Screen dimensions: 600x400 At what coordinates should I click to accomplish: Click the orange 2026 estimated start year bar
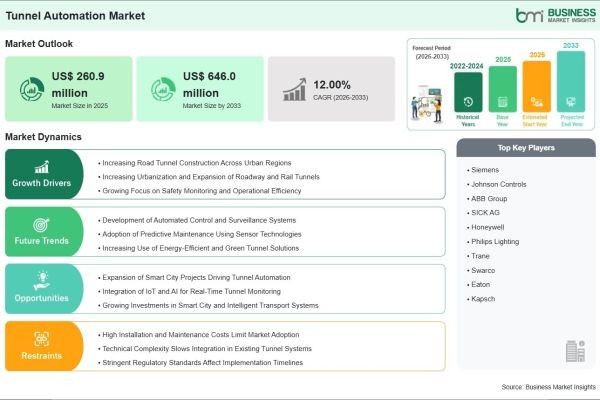pyautogui.click(x=536, y=87)
